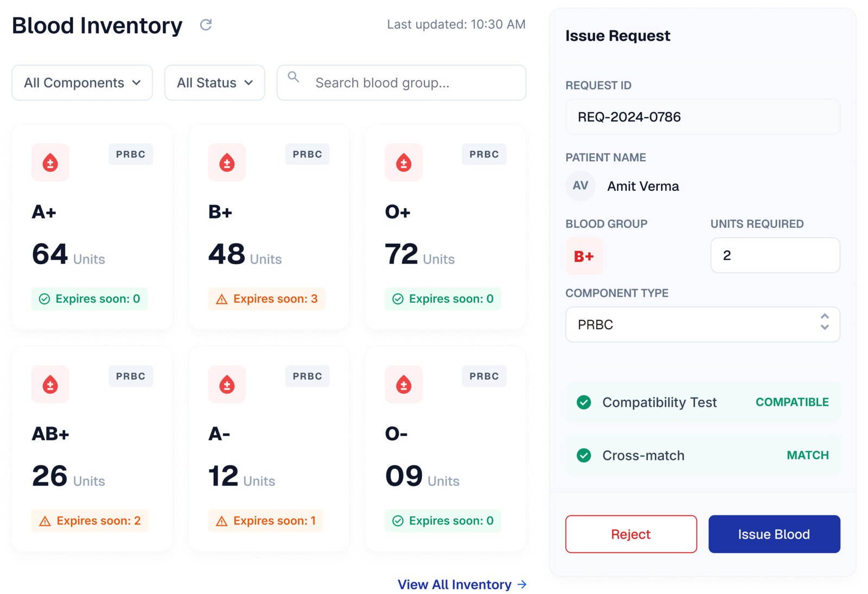868x594 pixels.
Task: Click the blood drop icon on AB+ card
Action: (50, 384)
